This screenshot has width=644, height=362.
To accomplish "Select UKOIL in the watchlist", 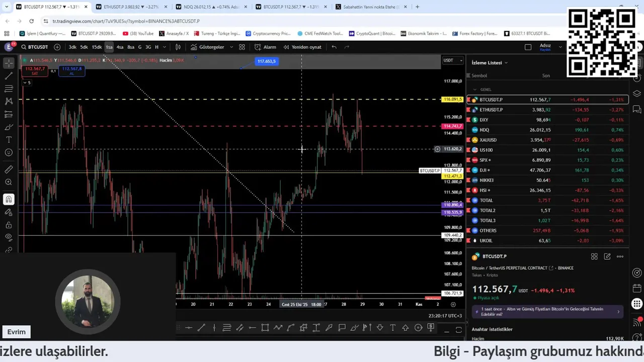I will 547,240.
